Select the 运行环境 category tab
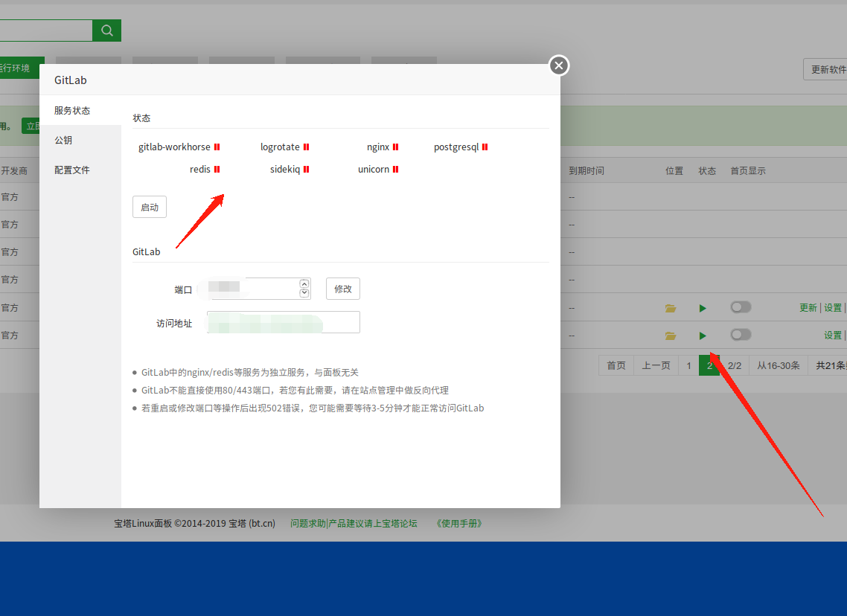This screenshot has width=847, height=616. (21, 68)
